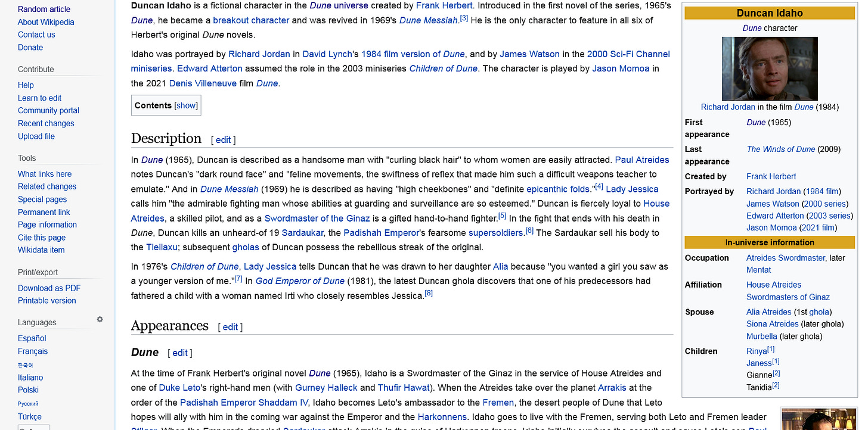Open Help in the Contribute section
Viewport: 868px width, 430px height.
(x=26, y=85)
